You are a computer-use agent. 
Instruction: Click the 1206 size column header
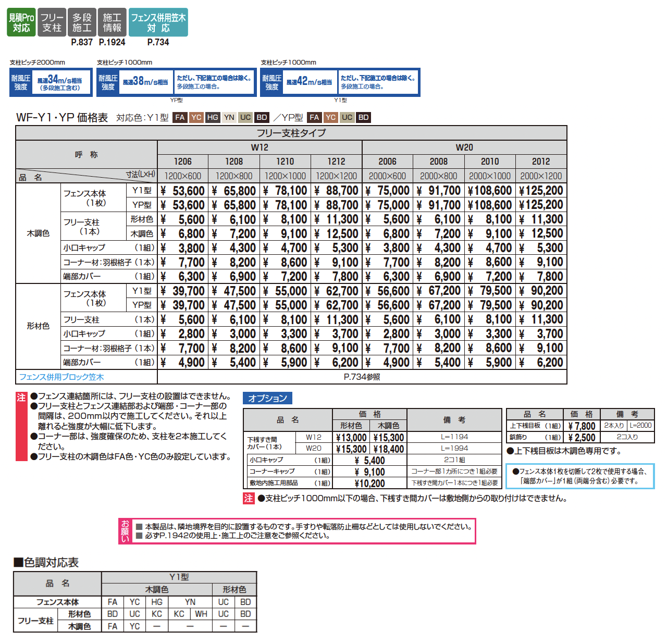point(183,162)
